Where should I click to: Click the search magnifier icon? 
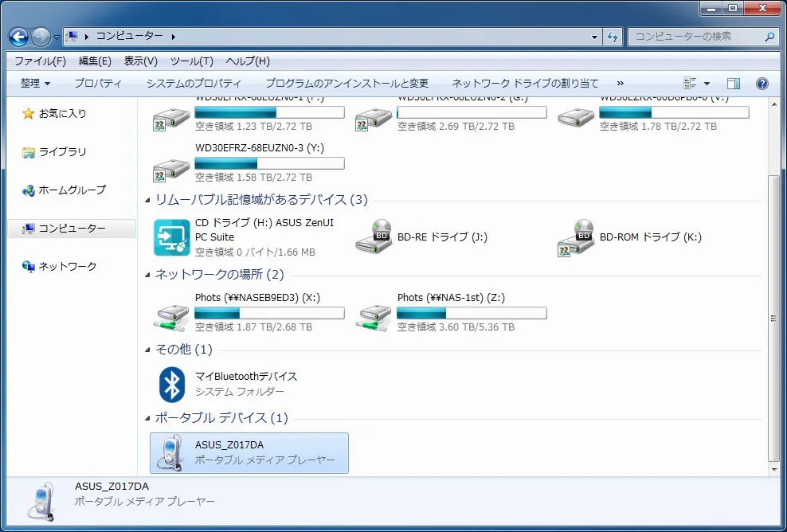pyautogui.click(x=769, y=37)
